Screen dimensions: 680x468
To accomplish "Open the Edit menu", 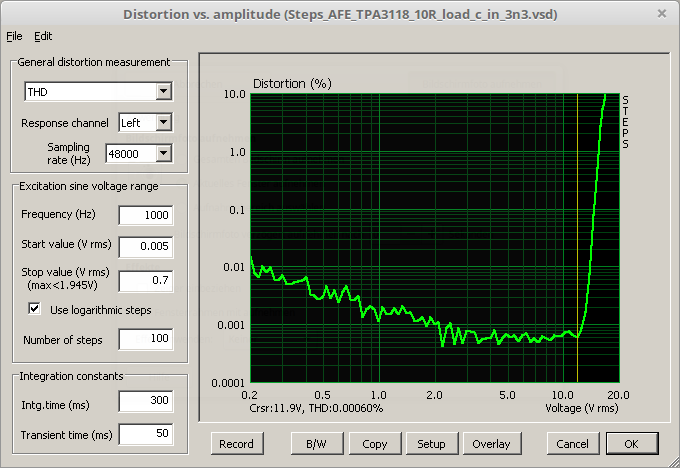I will point(43,36).
